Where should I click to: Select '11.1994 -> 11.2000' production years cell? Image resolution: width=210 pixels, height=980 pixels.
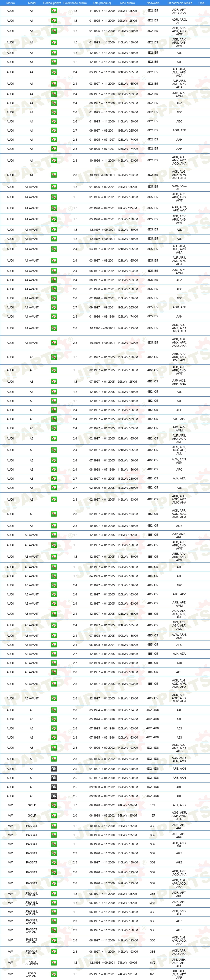pyautogui.click(x=102, y=11)
